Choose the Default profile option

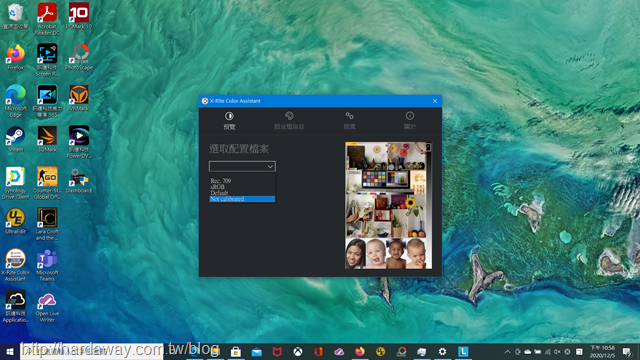[242, 193]
